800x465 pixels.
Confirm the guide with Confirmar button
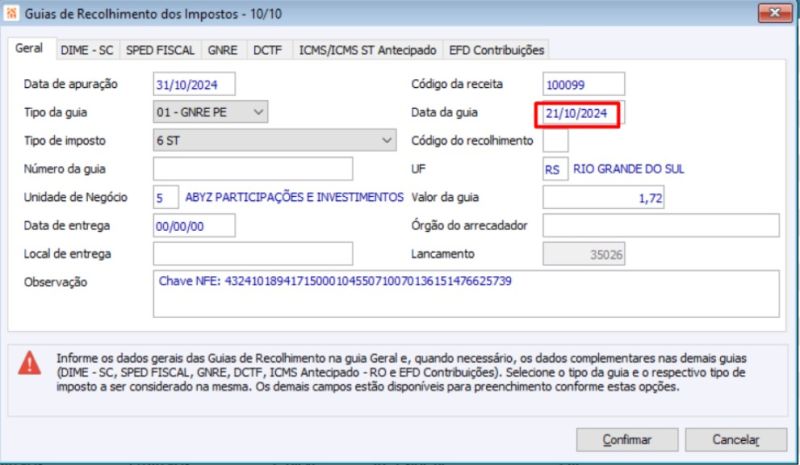tap(627, 439)
